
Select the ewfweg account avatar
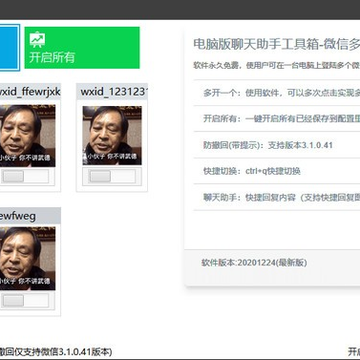point(28,259)
